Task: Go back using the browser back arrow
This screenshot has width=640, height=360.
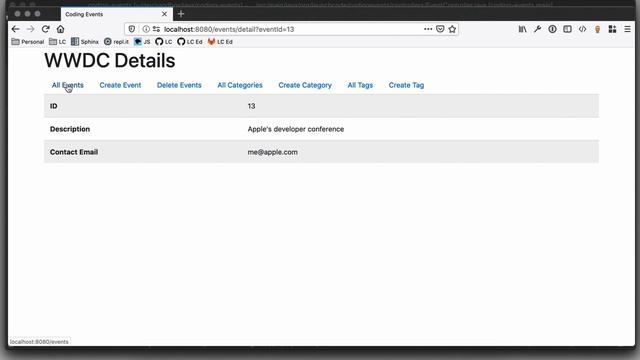Action: pyautogui.click(x=16, y=29)
